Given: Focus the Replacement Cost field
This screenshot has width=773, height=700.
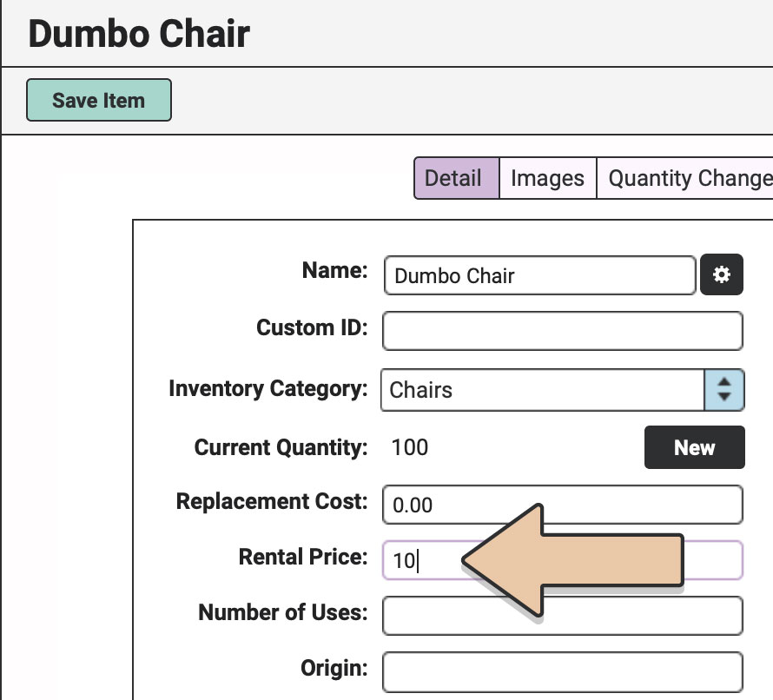Looking at the screenshot, I should click(x=563, y=505).
